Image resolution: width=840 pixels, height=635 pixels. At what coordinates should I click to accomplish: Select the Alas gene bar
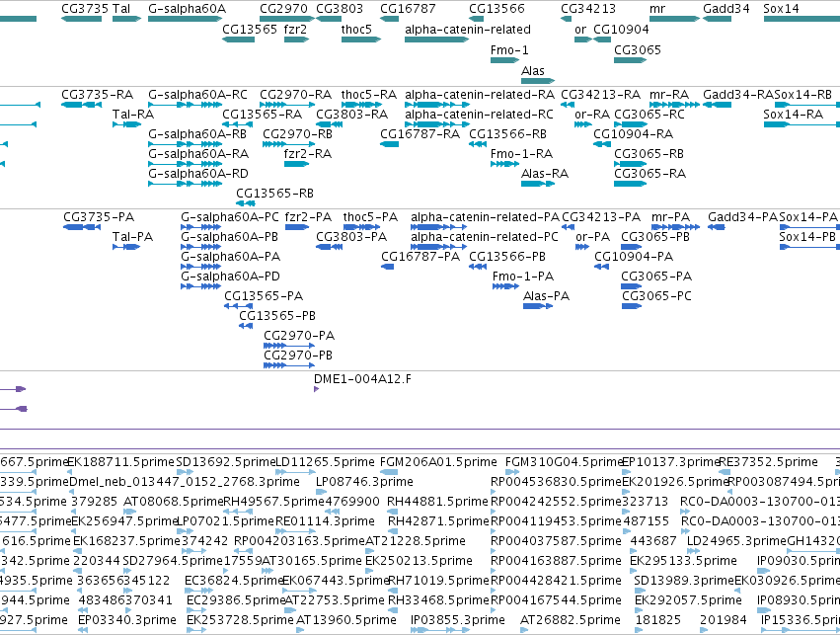click(538, 81)
